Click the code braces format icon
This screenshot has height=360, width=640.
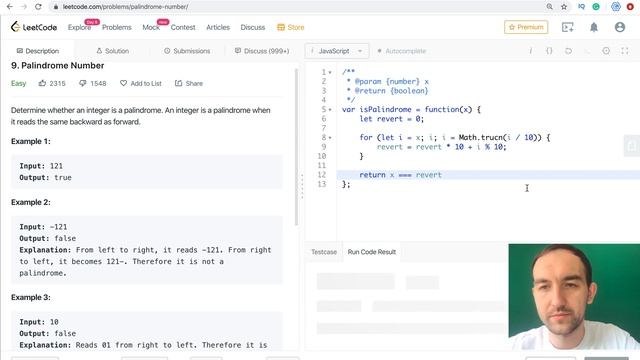point(549,51)
